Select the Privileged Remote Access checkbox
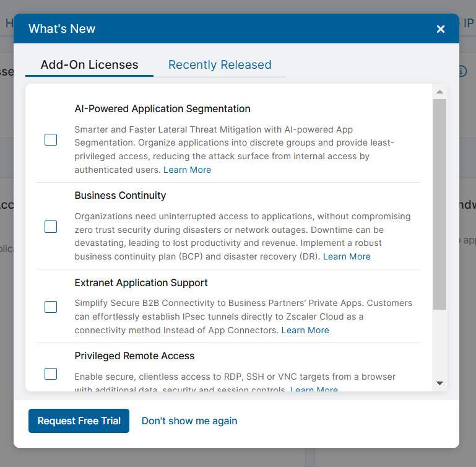The height and width of the screenshot is (467, 476). coord(51,373)
